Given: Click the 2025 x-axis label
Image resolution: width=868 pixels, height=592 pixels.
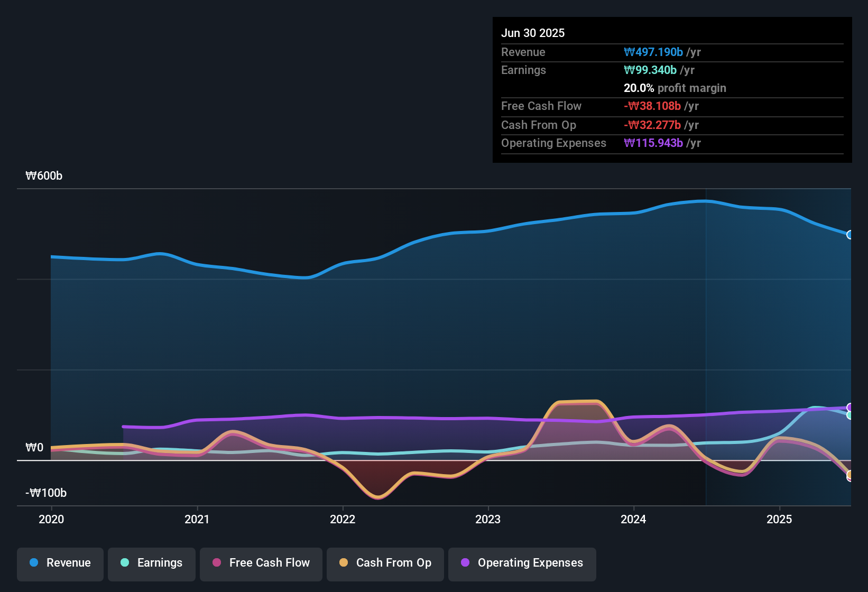Looking at the screenshot, I should pyautogui.click(x=779, y=519).
